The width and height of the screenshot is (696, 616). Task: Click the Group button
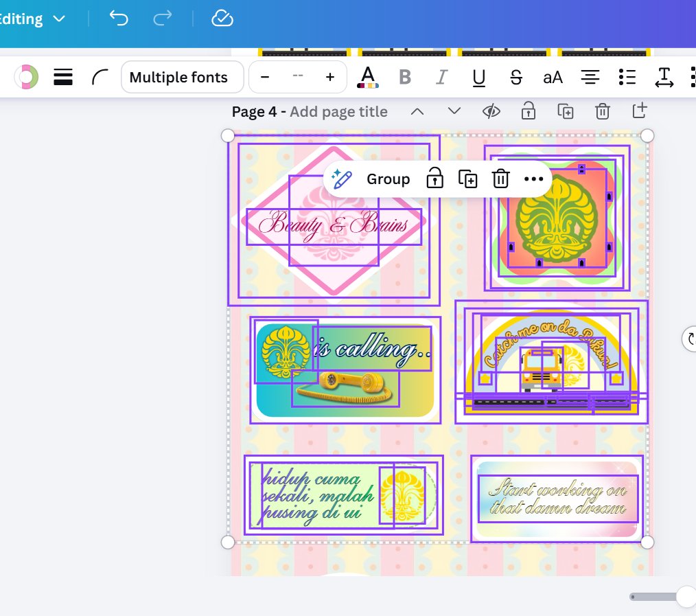[x=388, y=179]
